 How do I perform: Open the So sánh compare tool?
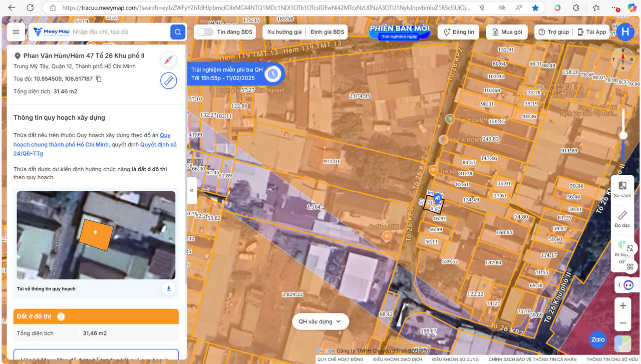pyautogui.click(x=622, y=189)
